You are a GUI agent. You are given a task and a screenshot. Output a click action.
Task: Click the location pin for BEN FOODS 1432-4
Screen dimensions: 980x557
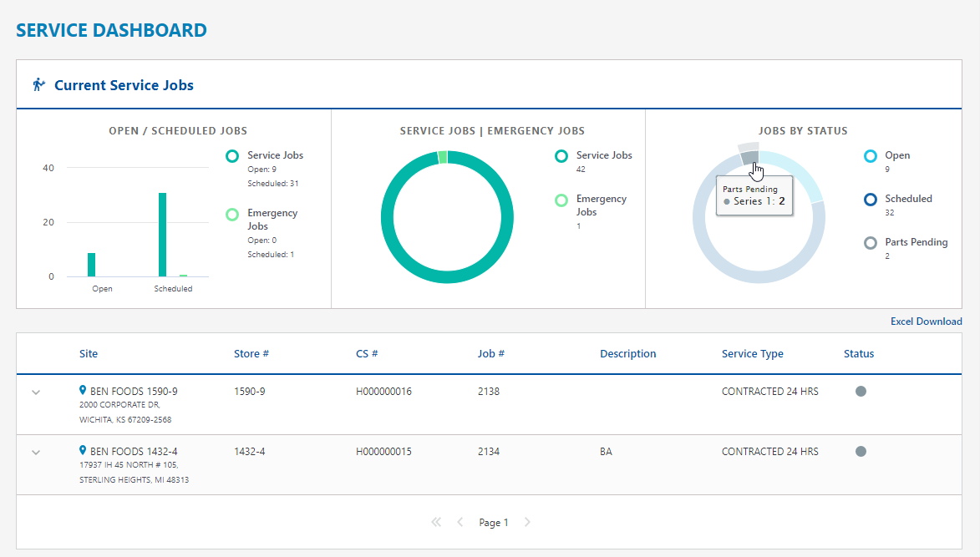[x=83, y=451]
